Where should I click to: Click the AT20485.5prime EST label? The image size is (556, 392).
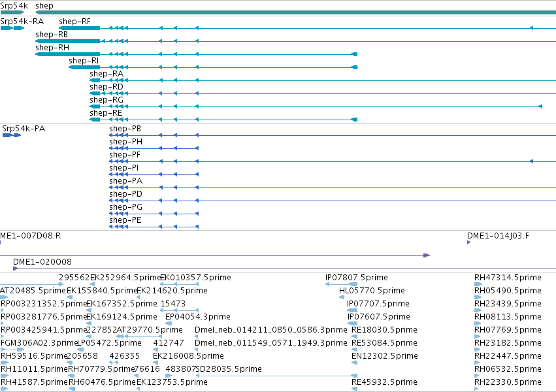point(33,291)
